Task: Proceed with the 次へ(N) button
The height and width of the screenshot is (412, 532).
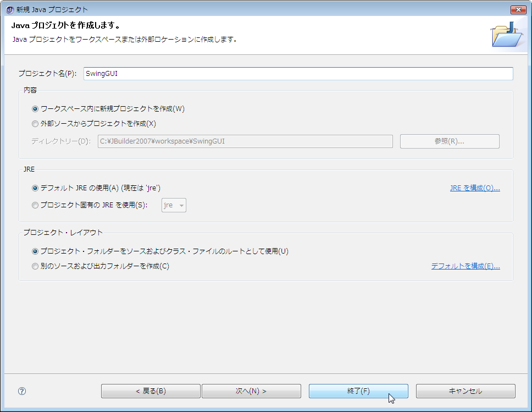Action: 251,391
